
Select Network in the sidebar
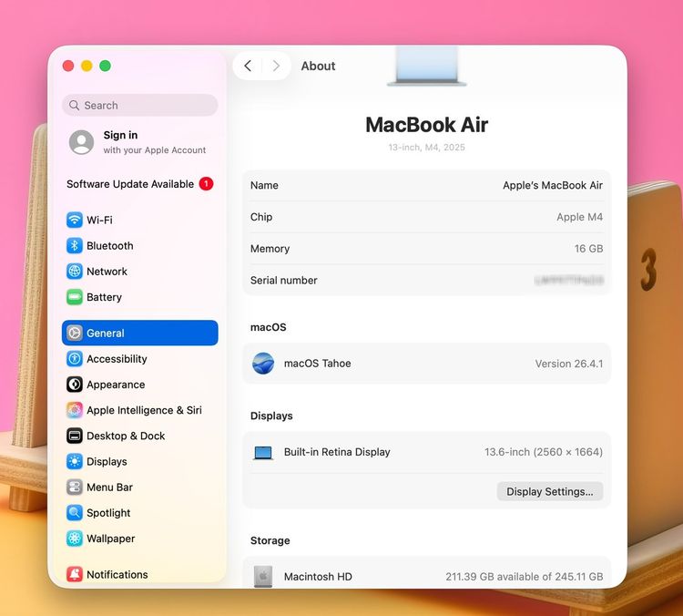(140, 272)
